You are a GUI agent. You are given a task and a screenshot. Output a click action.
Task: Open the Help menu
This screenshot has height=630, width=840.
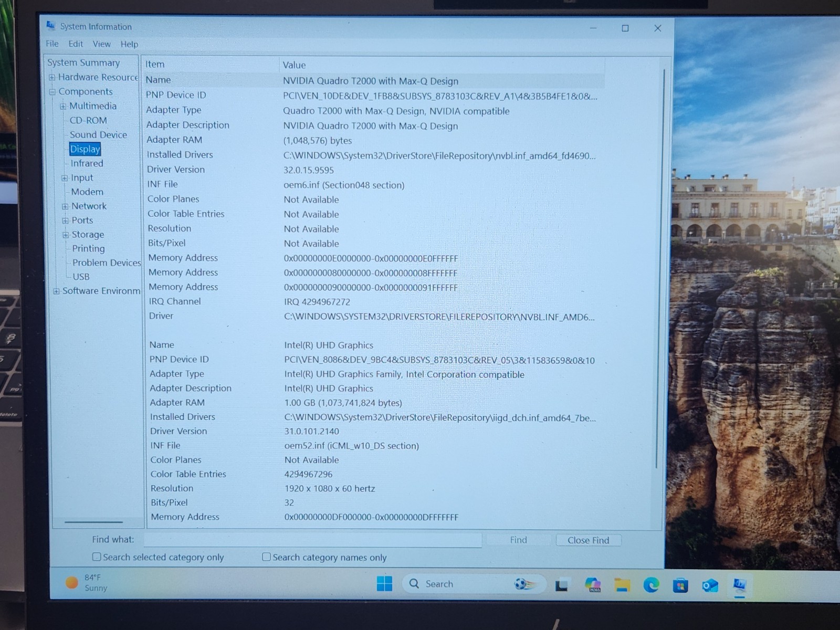(129, 44)
